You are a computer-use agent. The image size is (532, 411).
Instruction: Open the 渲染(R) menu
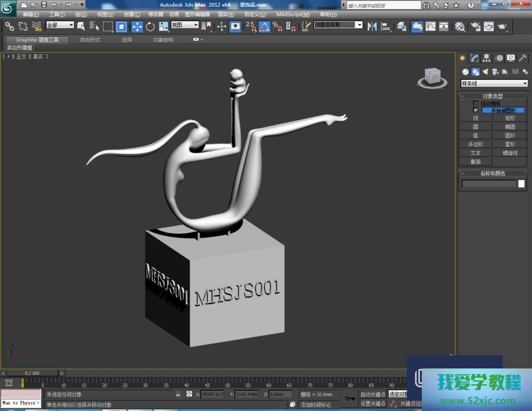(x=226, y=14)
